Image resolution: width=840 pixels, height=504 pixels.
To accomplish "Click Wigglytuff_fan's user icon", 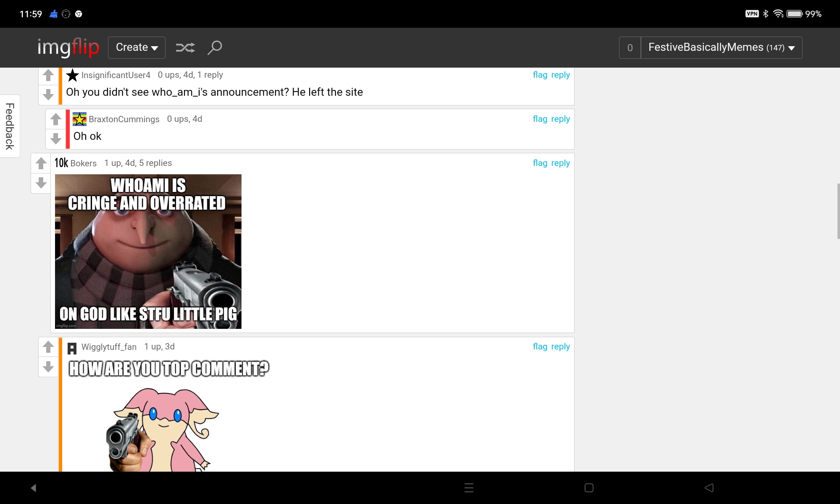I will coord(72,348).
